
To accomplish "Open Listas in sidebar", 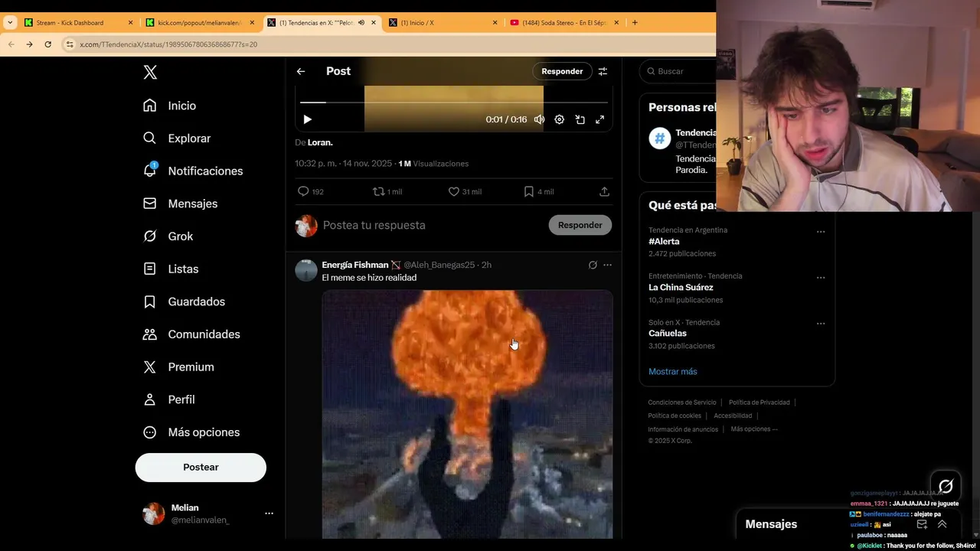I will click(171, 269).
